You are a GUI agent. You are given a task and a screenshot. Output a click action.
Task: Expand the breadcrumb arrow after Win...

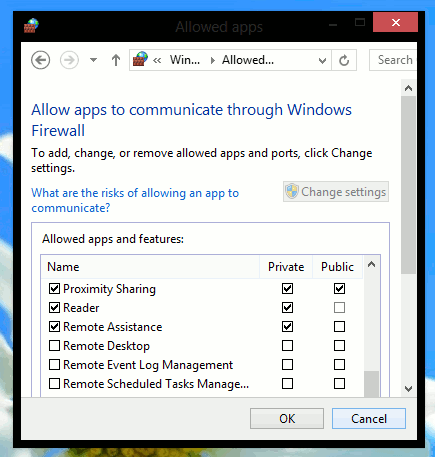(213, 60)
